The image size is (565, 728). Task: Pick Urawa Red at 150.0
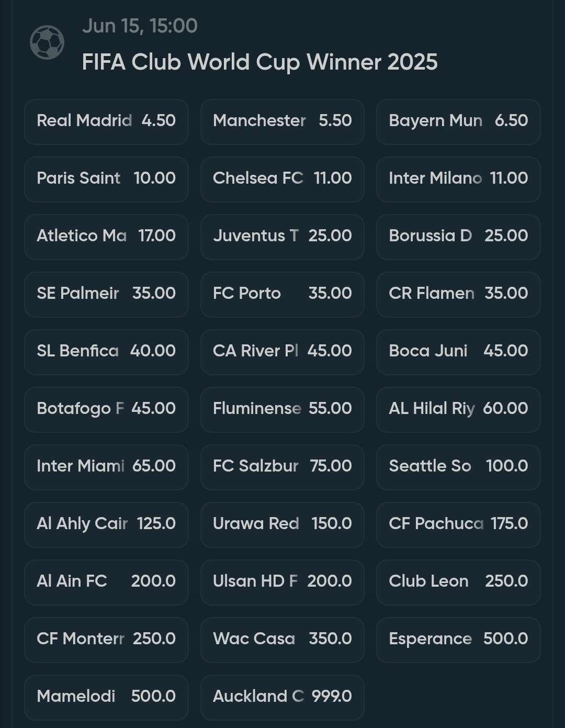pos(282,524)
